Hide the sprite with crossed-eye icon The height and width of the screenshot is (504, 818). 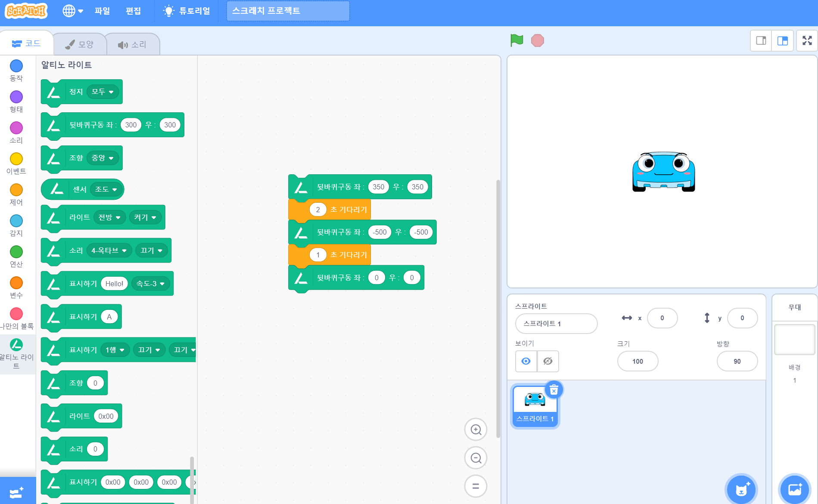(x=548, y=361)
